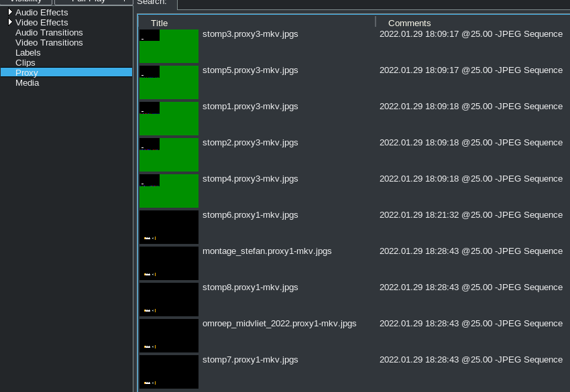Select the stomp6.proxy1-mkv.jpgs black thumbnail
The width and height of the screenshot is (570, 392).
(x=169, y=227)
